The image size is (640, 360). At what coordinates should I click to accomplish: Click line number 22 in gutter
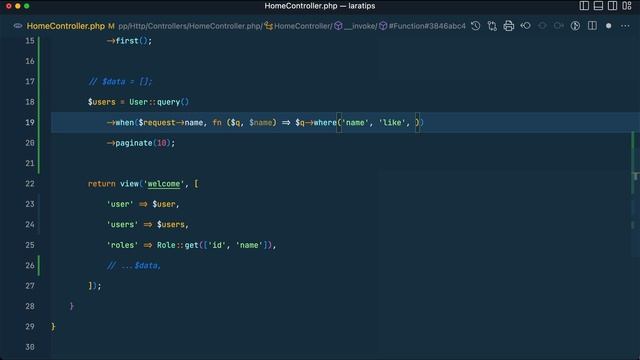[x=30, y=184]
